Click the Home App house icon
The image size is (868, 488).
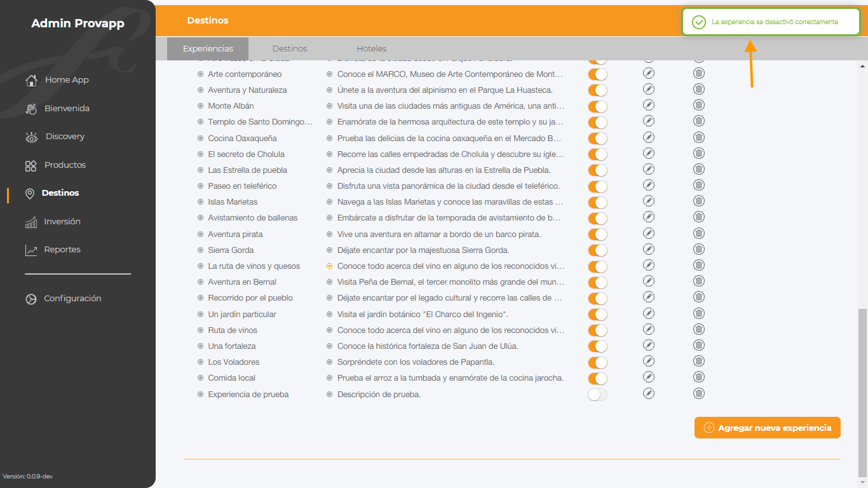(x=31, y=80)
